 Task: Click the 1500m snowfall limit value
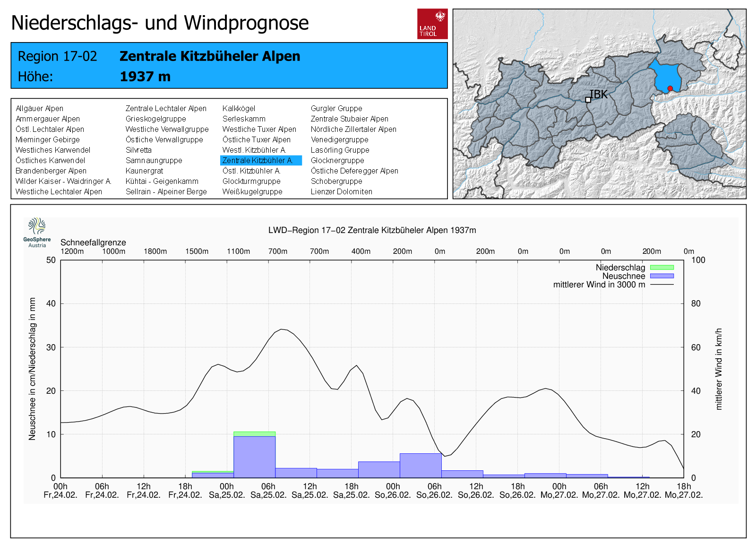tap(197, 251)
